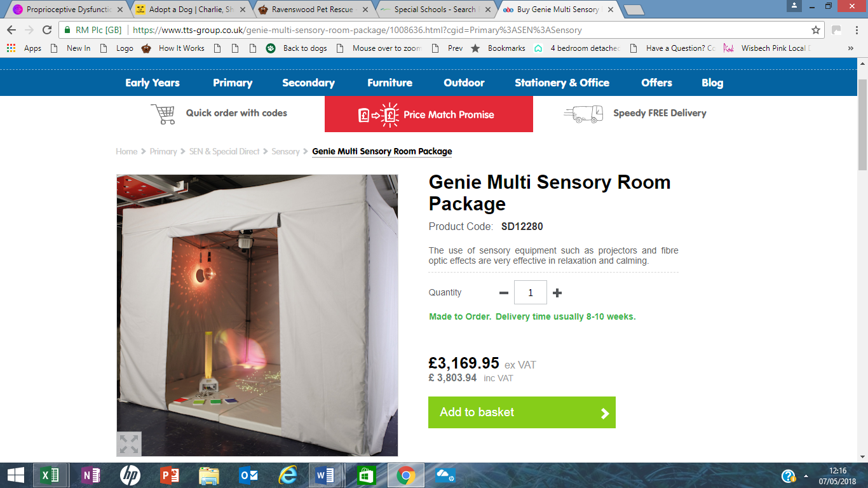
Task: Click the expand image fullscreen icon
Action: [129, 444]
